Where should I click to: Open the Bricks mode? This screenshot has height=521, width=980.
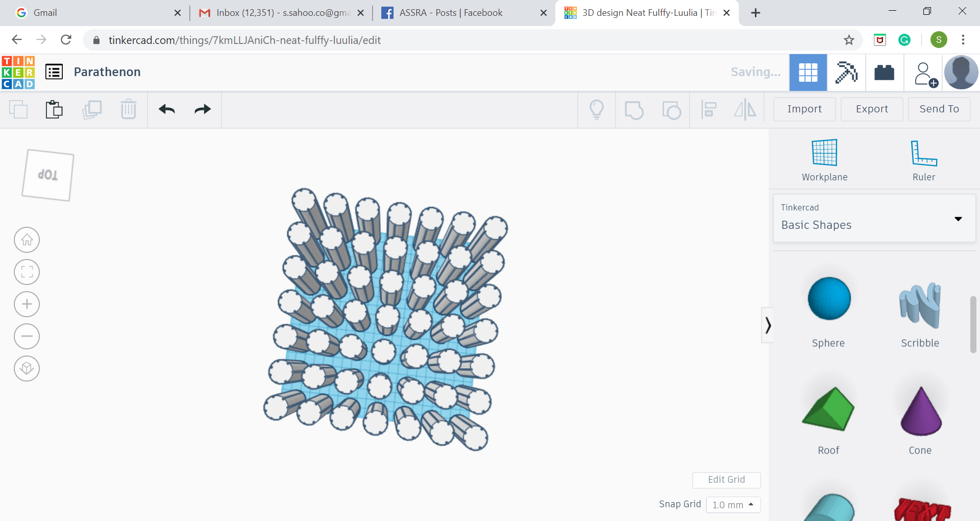point(885,73)
